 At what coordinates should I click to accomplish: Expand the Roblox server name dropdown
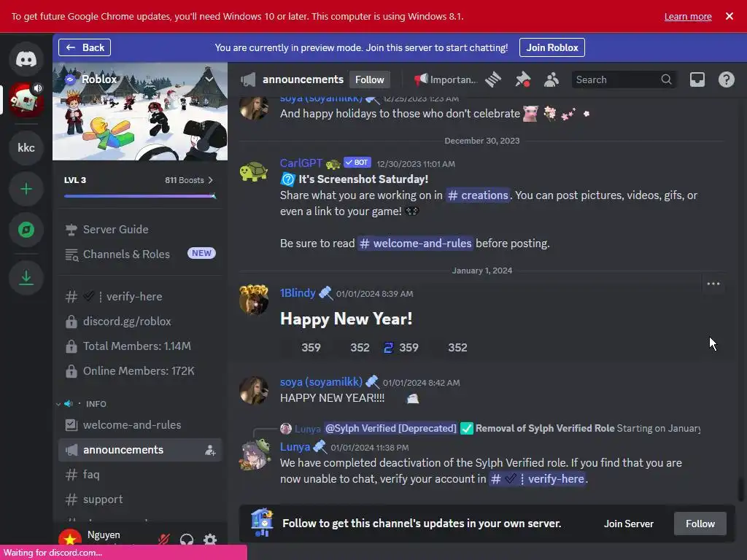[209, 79]
